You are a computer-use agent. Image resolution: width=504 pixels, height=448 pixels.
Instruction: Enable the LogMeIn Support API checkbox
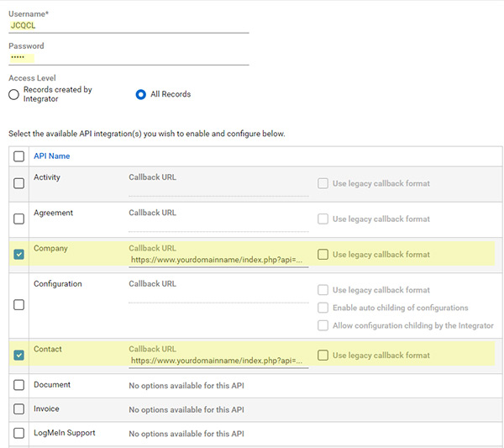click(19, 433)
